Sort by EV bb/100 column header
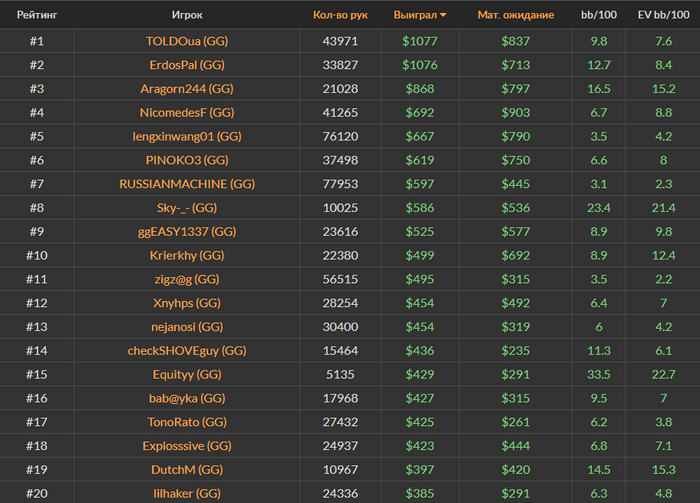The height and width of the screenshot is (503, 700). [x=663, y=15]
